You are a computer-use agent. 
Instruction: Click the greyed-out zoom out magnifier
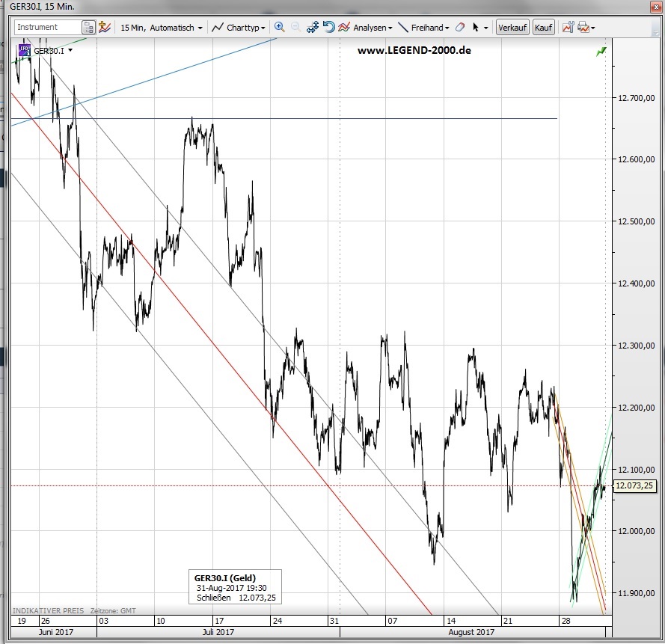pyautogui.click(x=295, y=27)
